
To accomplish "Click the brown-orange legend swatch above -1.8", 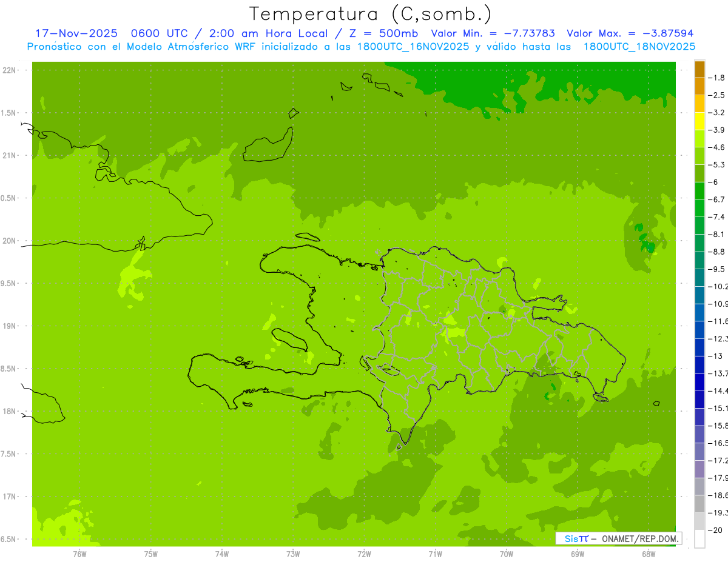I will [x=699, y=69].
